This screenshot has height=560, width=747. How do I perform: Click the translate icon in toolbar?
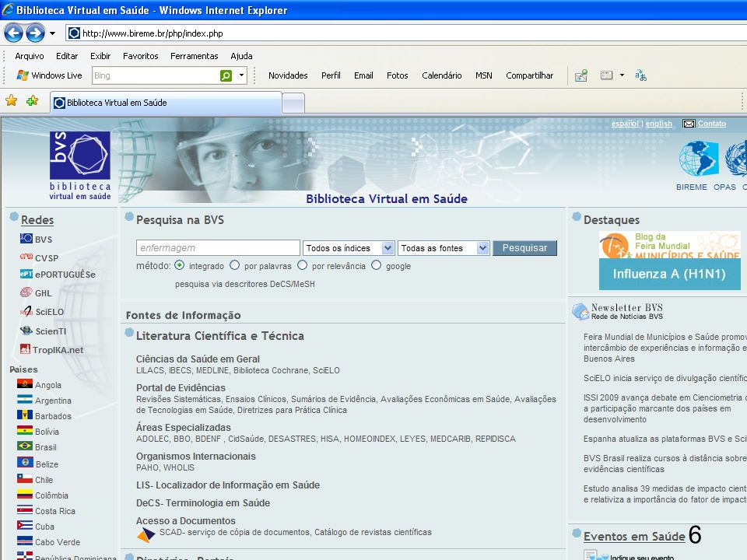point(640,75)
